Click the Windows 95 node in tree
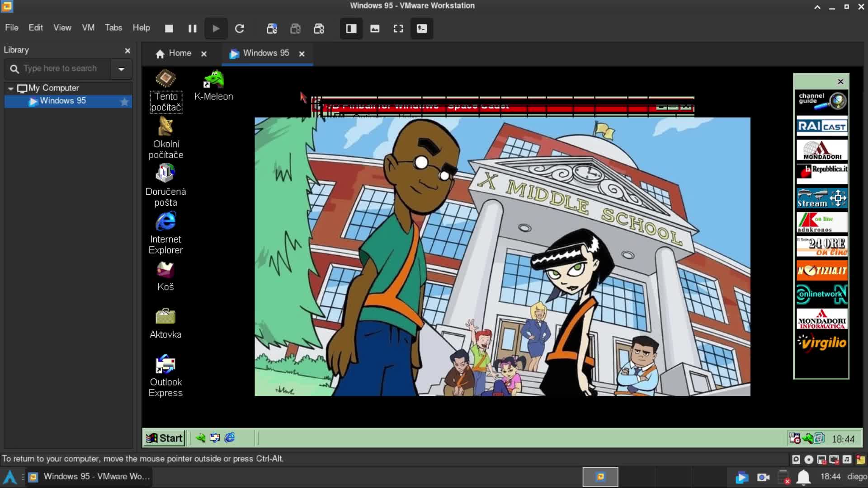 [x=62, y=101]
